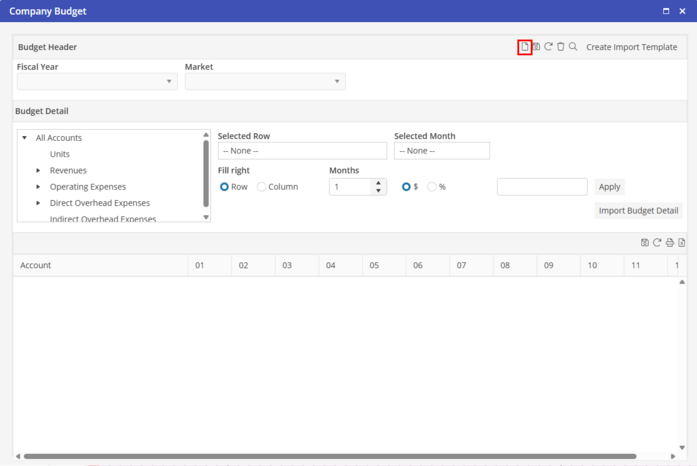
Task: Click the horizontal scrollbar under the grid
Action: (x=330, y=457)
